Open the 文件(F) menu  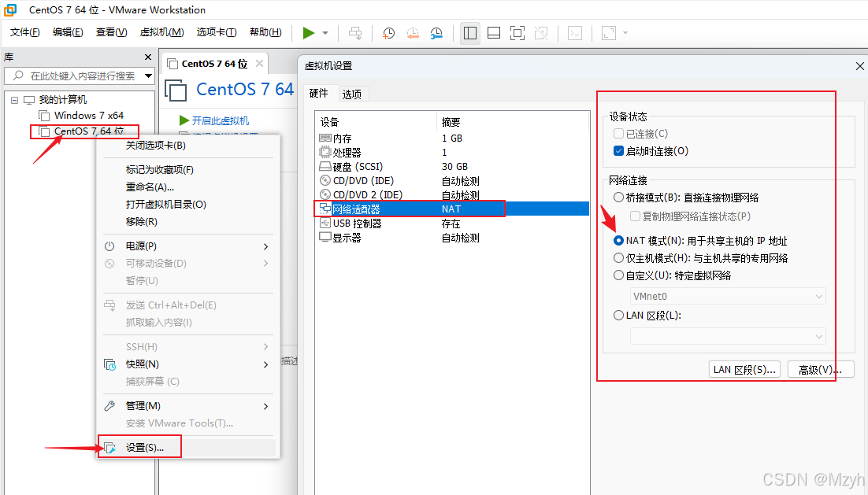tap(25, 32)
